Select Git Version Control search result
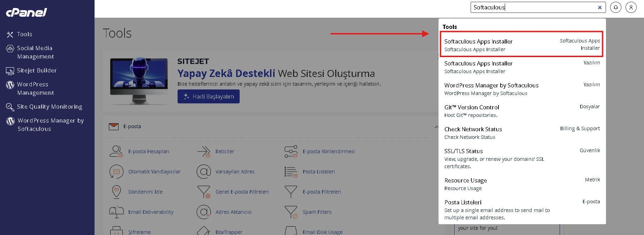Viewport: 644px width, 235px height. (x=522, y=111)
